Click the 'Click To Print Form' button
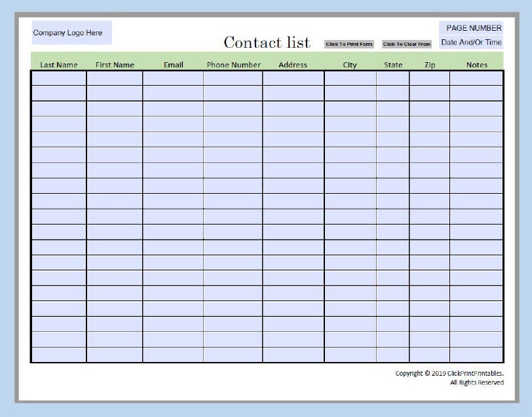The height and width of the screenshot is (417, 532). pos(349,44)
